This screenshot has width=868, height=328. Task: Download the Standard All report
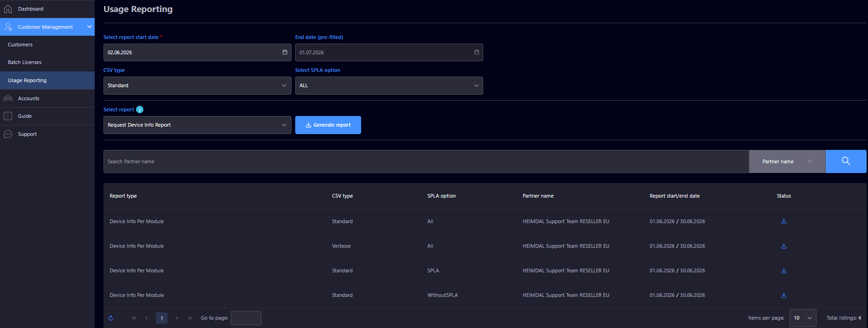click(x=784, y=221)
